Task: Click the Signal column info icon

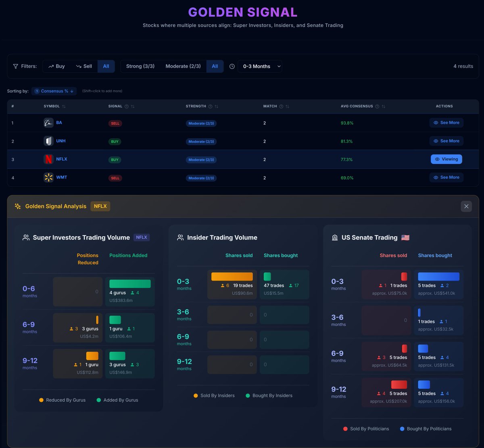Action: (127, 106)
